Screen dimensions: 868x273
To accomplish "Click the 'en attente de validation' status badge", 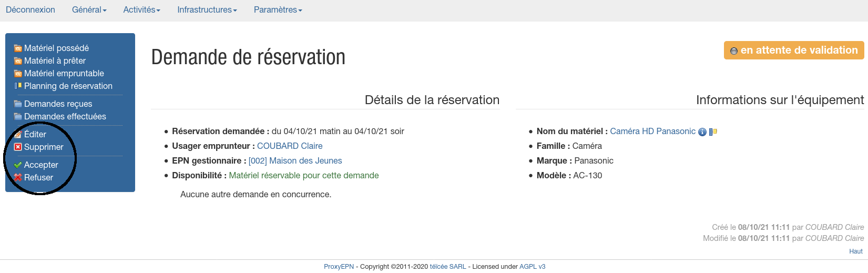I will tap(794, 50).
